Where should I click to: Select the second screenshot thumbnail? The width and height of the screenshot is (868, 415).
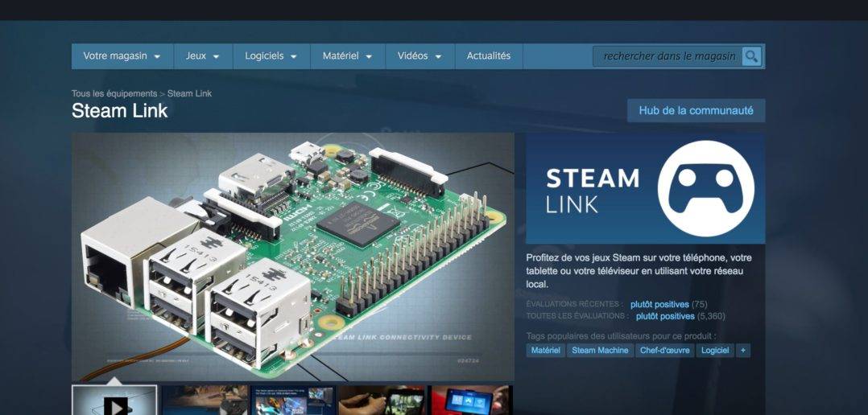(x=205, y=401)
